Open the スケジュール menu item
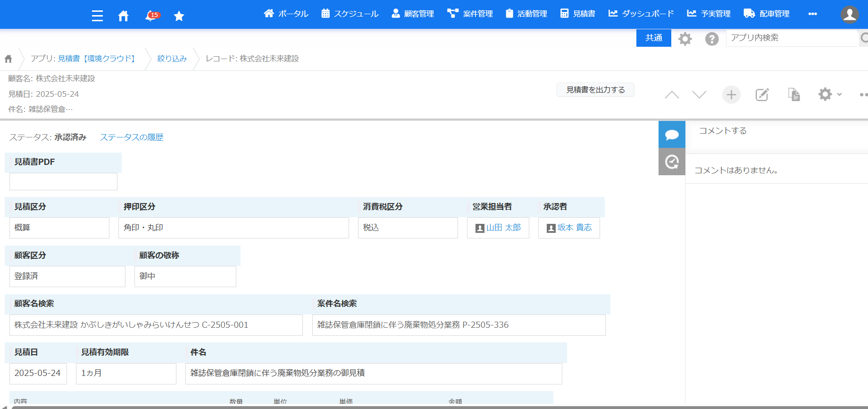The image size is (868, 409). pos(350,14)
